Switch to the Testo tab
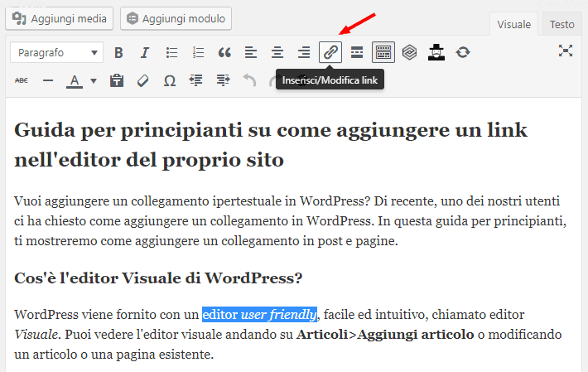 (561, 24)
